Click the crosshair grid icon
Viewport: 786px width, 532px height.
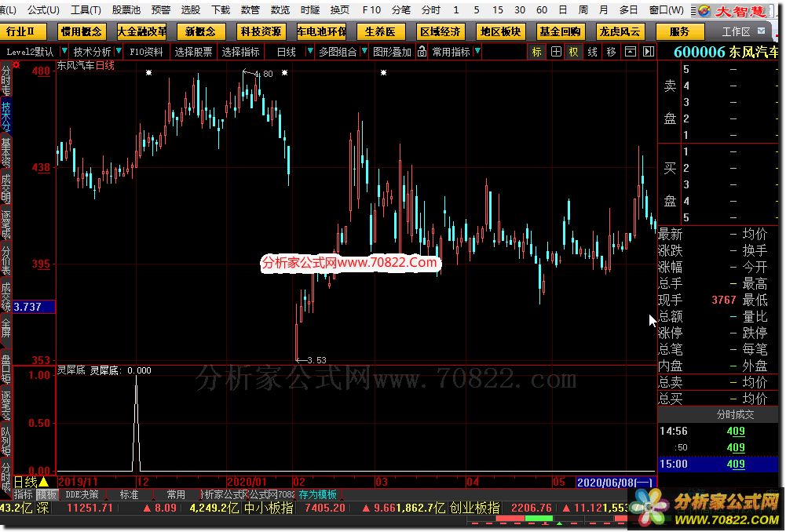click(556, 52)
